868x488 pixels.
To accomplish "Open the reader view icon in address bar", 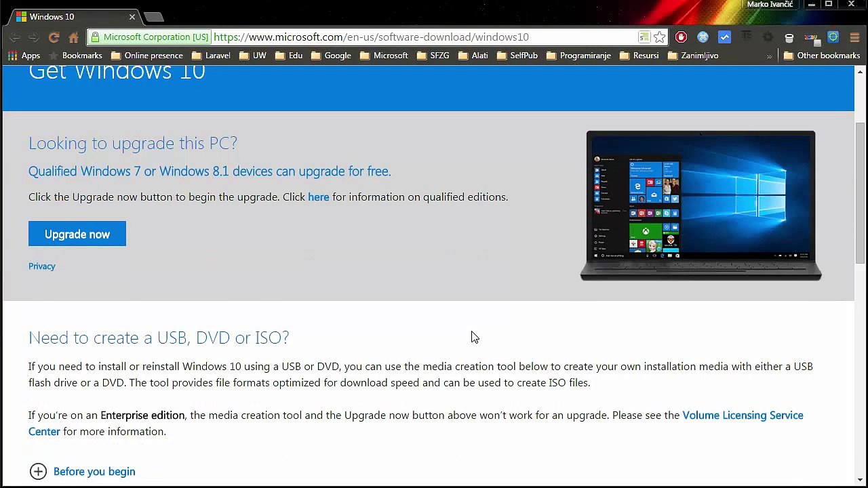I will 644,37.
